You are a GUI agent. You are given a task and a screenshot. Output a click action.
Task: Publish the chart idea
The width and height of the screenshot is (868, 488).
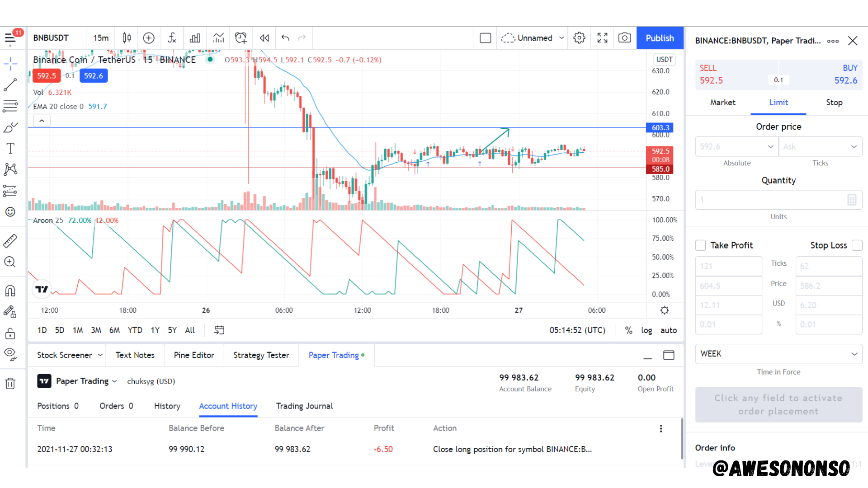[x=660, y=38]
